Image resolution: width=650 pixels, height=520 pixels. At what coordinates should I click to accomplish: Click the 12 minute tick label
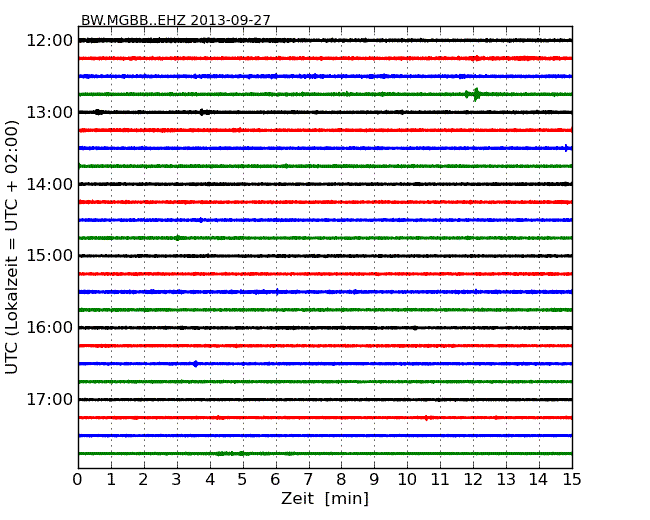point(473,480)
